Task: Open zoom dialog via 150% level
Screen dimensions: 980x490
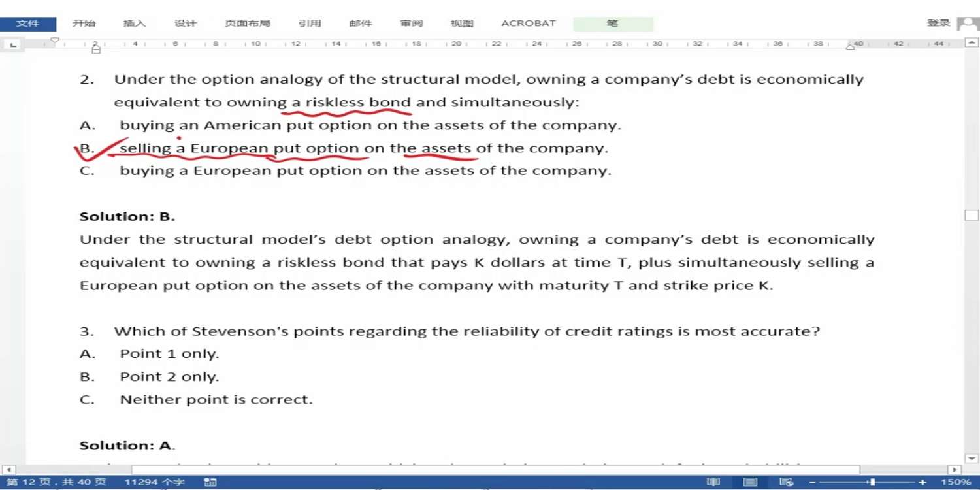Action: pos(955,482)
